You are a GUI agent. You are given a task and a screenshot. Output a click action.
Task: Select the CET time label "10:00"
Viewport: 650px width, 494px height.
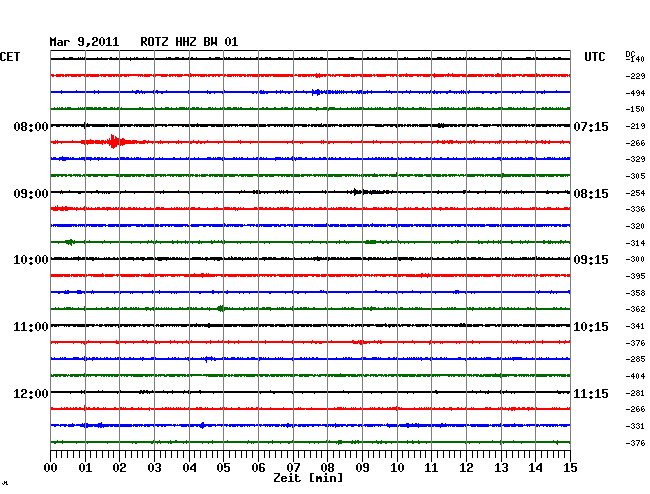31,260
